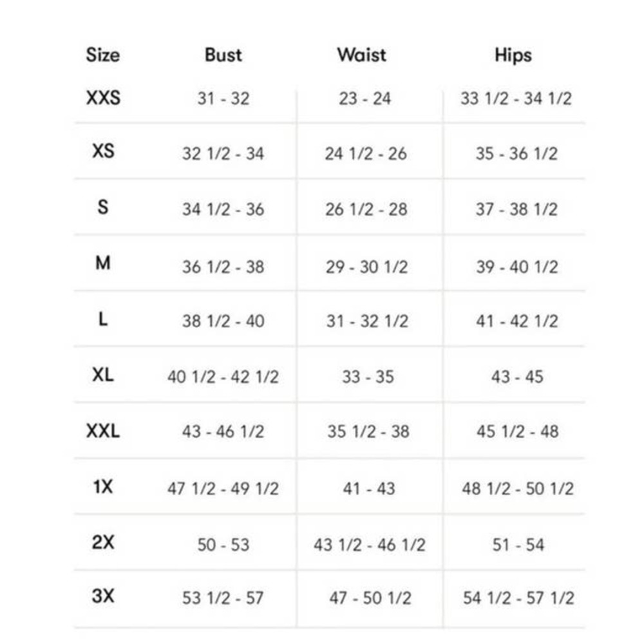Select waist value 43 1/2 - 46 1/2
Viewport: 644px width, 644px height.
[x=369, y=545]
